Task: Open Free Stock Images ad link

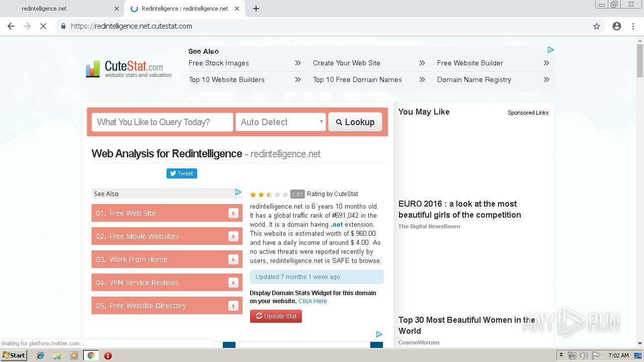Action: pos(219,63)
